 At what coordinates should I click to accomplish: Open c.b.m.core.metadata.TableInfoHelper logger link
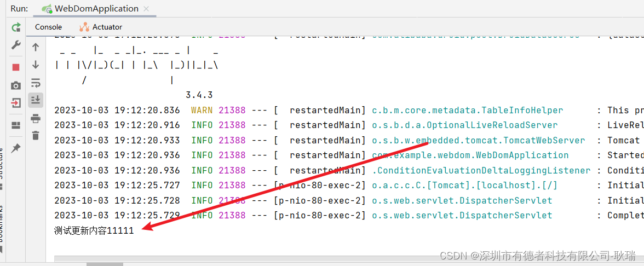pos(468,110)
